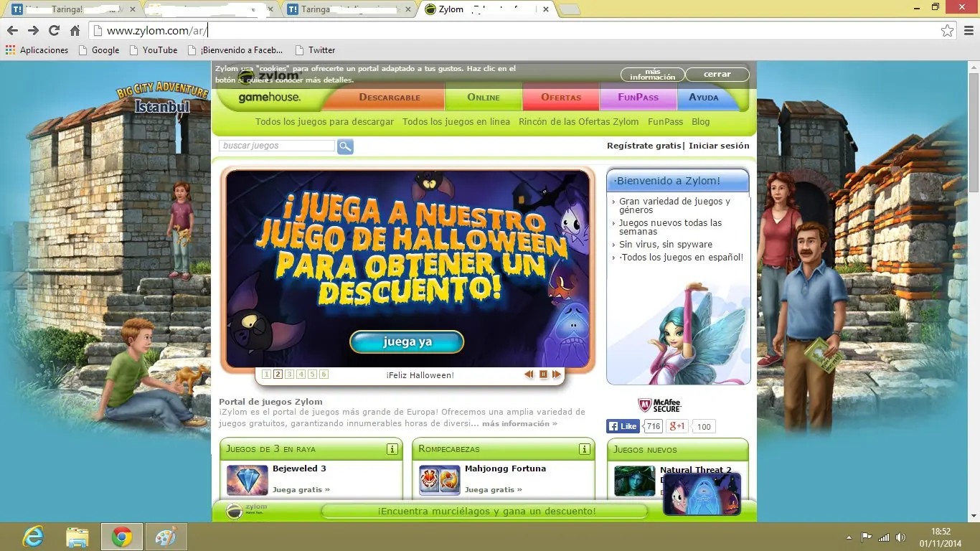This screenshot has width=980, height=551.
Task: Click the Bejeweled 3 game thumbnail
Action: [x=248, y=480]
